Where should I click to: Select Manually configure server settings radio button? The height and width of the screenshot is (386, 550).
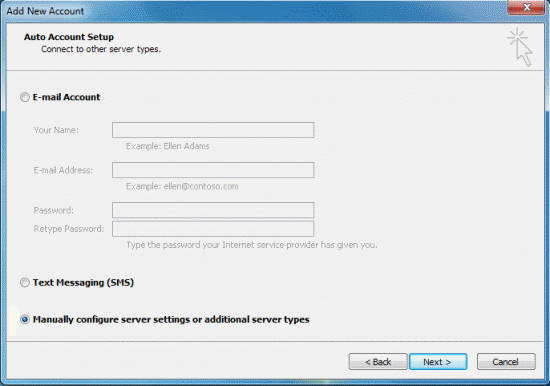pos(25,319)
